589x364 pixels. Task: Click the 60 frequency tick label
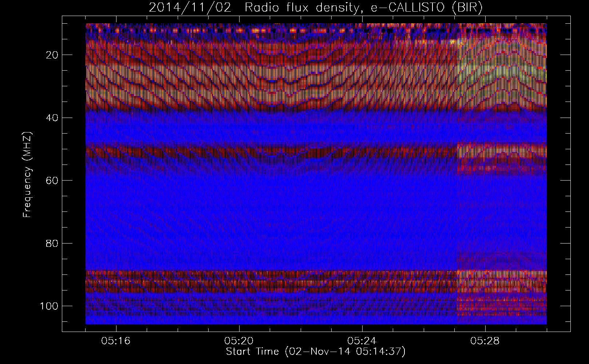coord(52,181)
